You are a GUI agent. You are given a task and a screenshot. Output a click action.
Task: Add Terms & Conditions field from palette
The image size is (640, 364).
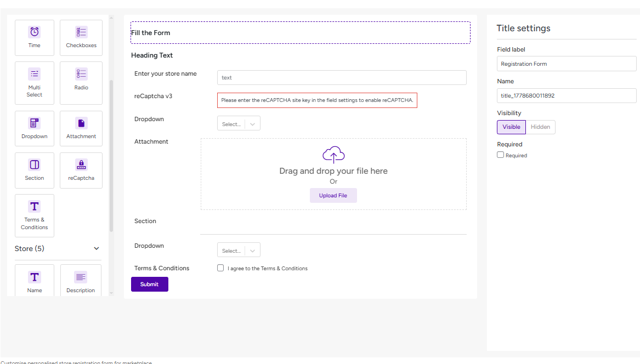pos(35,215)
